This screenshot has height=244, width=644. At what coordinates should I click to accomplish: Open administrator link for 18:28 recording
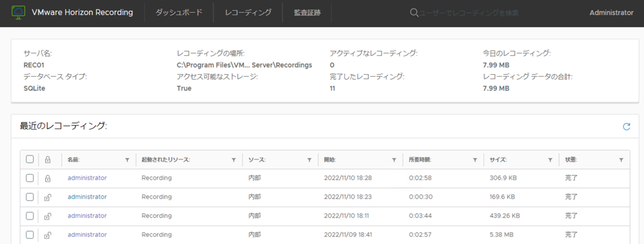click(87, 178)
